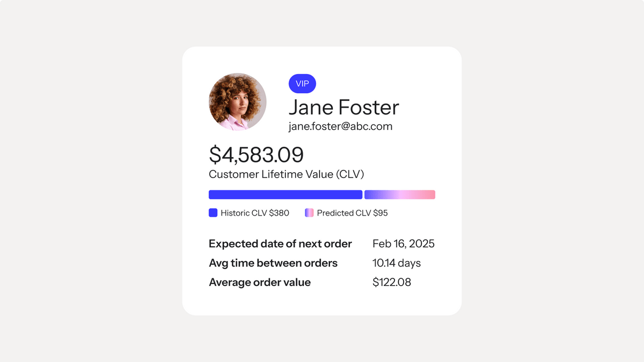Click the pink gradient predicted CLV bar
Screen dimensions: 644x362
tap(400, 195)
